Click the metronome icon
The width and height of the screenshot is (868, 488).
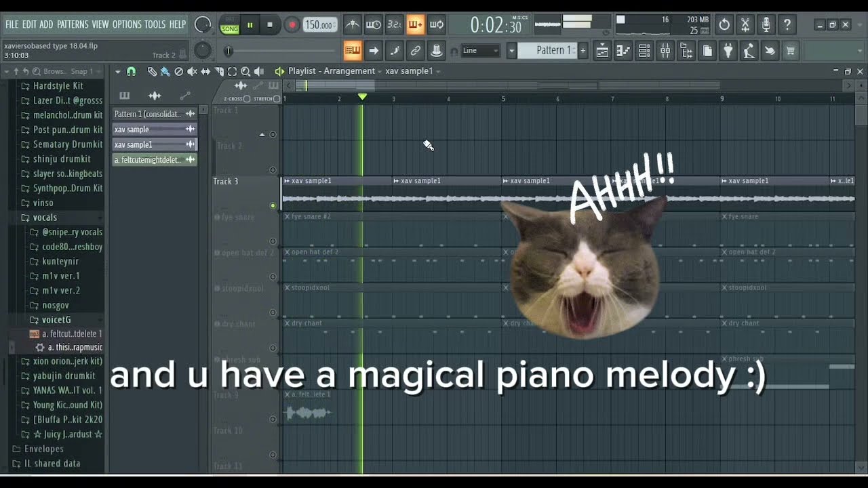(353, 25)
